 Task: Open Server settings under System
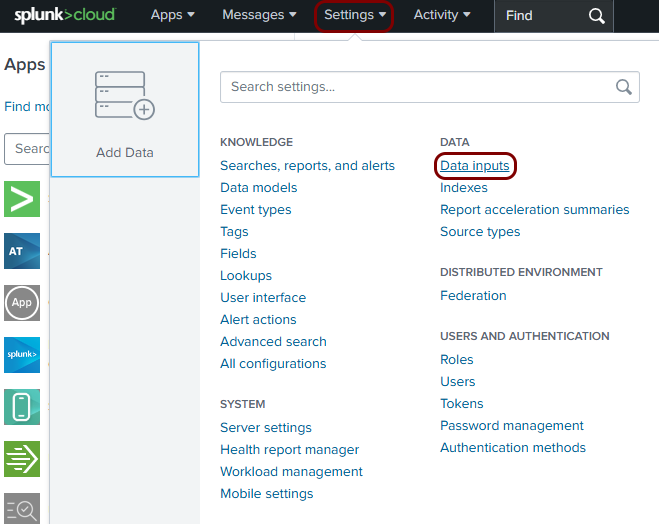point(266,428)
